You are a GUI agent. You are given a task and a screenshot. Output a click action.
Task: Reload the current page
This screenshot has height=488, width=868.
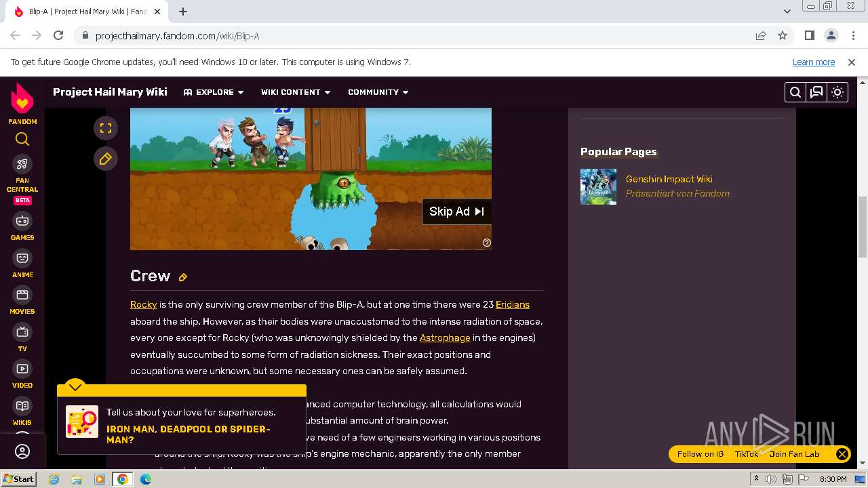pyautogui.click(x=58, y=35)
